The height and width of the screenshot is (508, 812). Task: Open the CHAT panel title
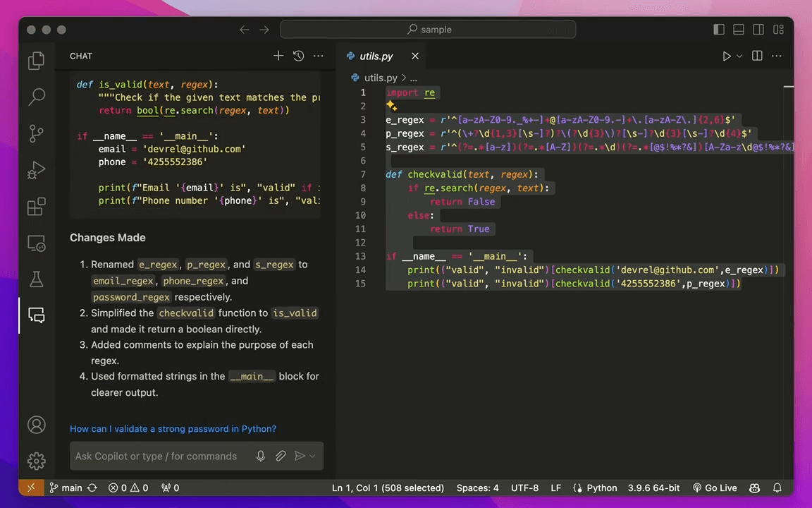pyautogui.click(x=81, y=56)
